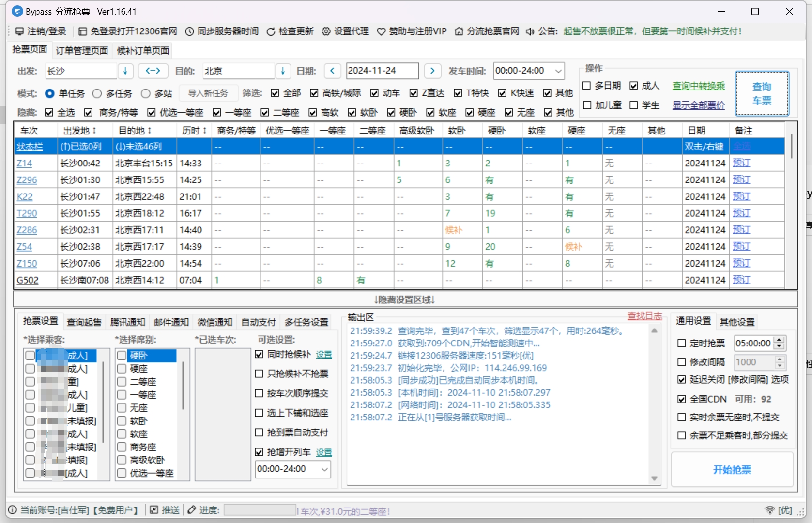Switch to 其他设置 tab
812x523 pixels.
click(737, 322)
